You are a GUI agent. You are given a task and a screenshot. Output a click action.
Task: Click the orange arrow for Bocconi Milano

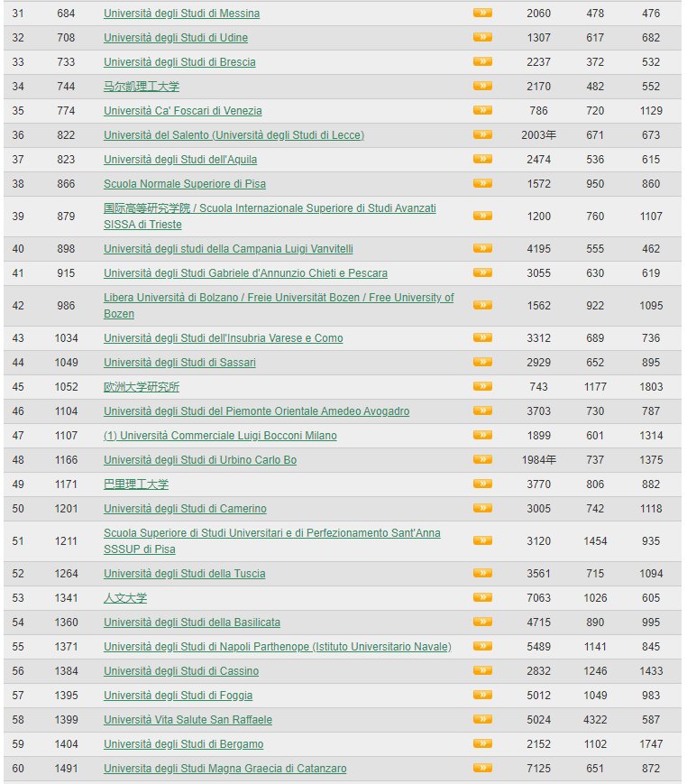(x=482, y=435)
